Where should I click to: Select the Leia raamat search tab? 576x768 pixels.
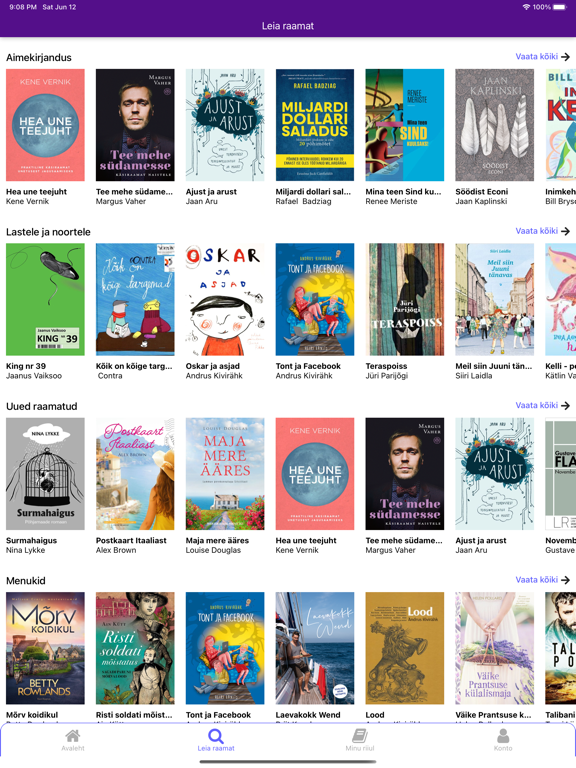click(216, 740)
